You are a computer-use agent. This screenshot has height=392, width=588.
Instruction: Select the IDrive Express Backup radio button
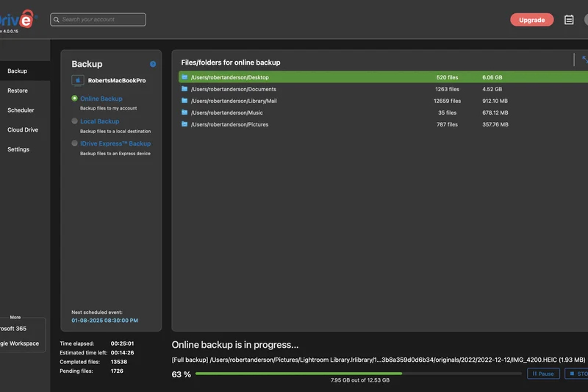click(75, 143)
